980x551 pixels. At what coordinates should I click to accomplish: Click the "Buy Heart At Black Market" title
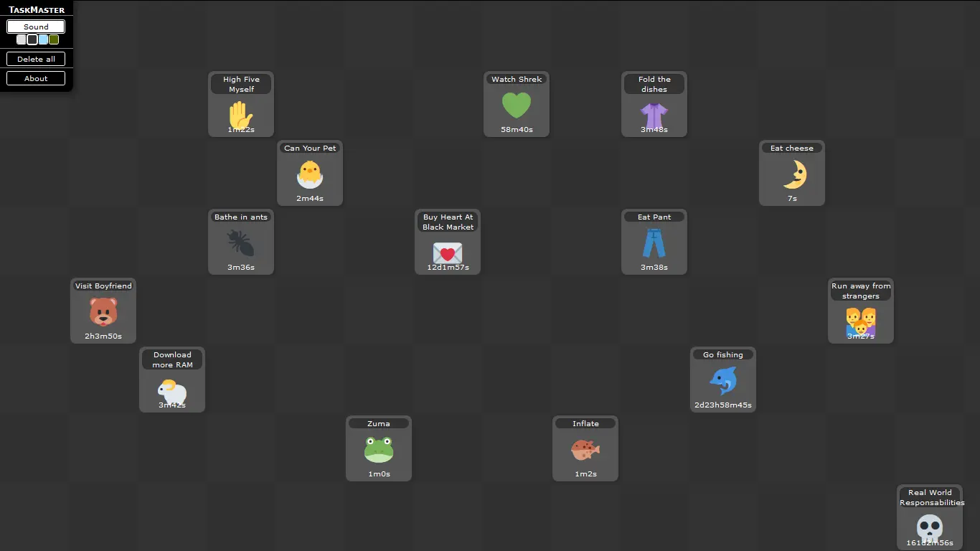pyautogui.click(x=448, y=222)
